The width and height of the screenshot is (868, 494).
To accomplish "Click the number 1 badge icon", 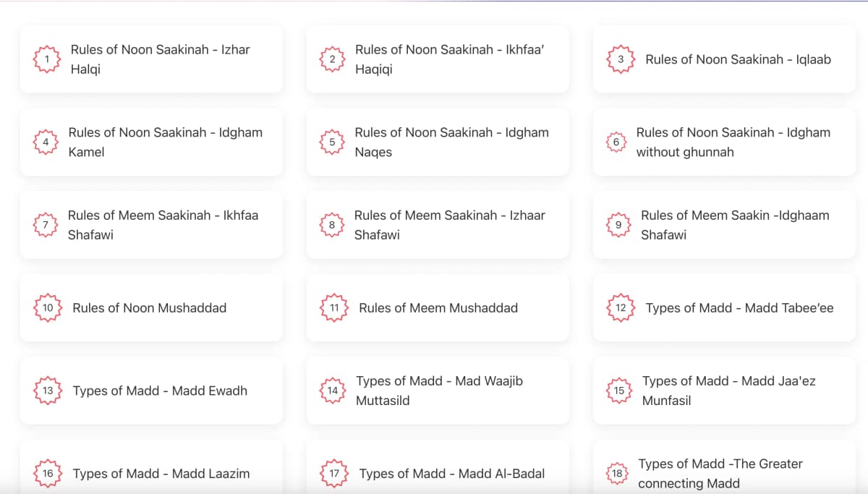I will click(x=47, y=59).
